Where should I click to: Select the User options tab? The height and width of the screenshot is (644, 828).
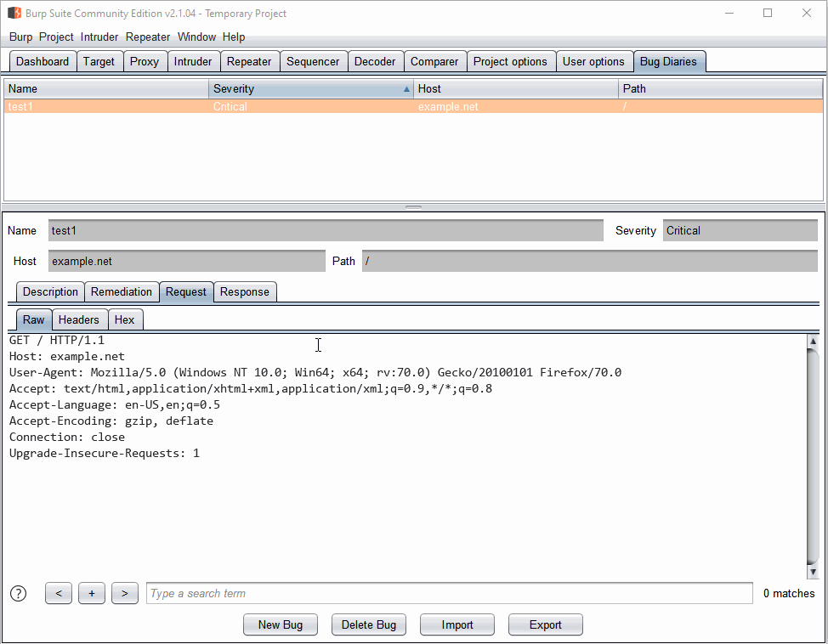(x=593, y=62)
